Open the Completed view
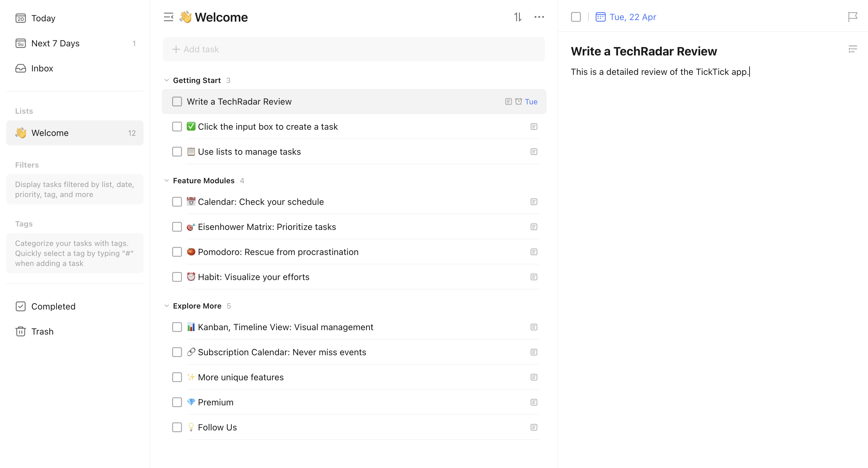868x468 pixels. pyautogui.click(x=75, y=306)
